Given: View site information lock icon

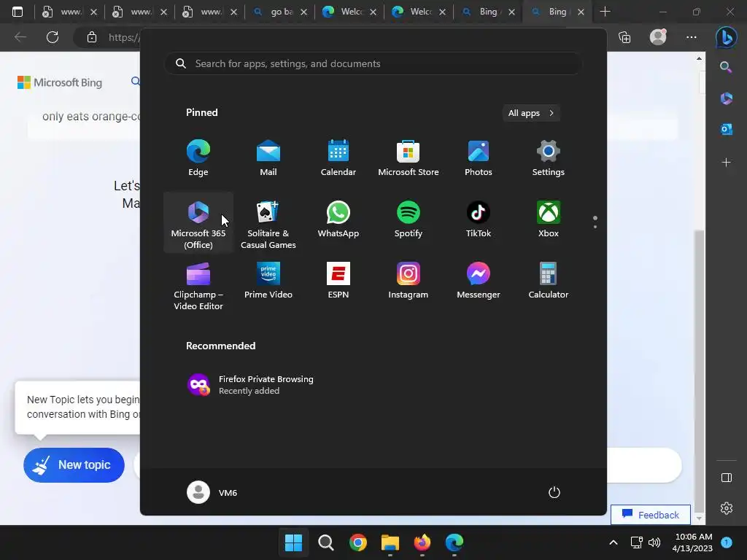Looking at the screenshot, I should [x=92, y=37].
